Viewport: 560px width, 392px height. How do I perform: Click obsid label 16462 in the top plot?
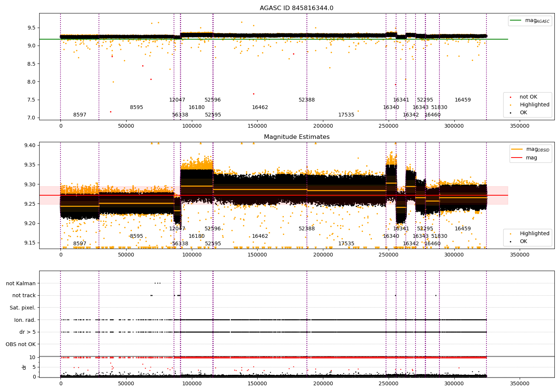[260, 108]
